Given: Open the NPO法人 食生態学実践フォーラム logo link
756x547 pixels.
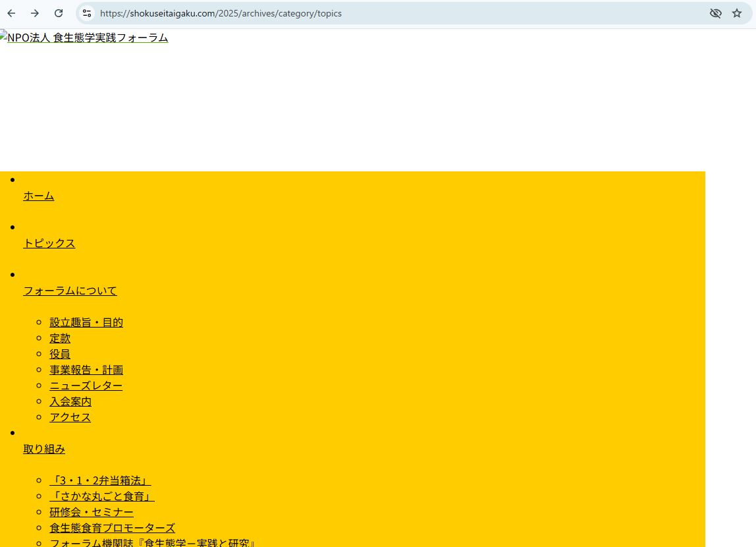Looking at the screenshot, I should pyautogui.click(x=84, y=38).
